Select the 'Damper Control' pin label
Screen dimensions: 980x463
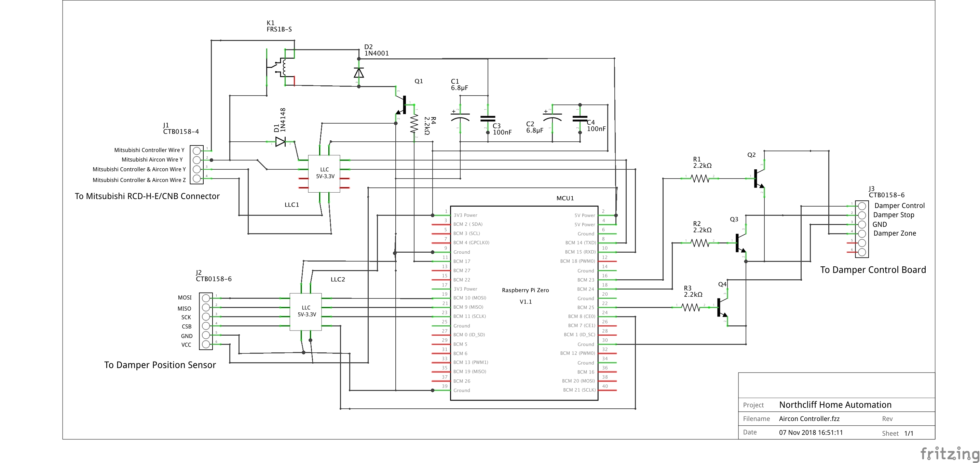(x=899, y=206)
